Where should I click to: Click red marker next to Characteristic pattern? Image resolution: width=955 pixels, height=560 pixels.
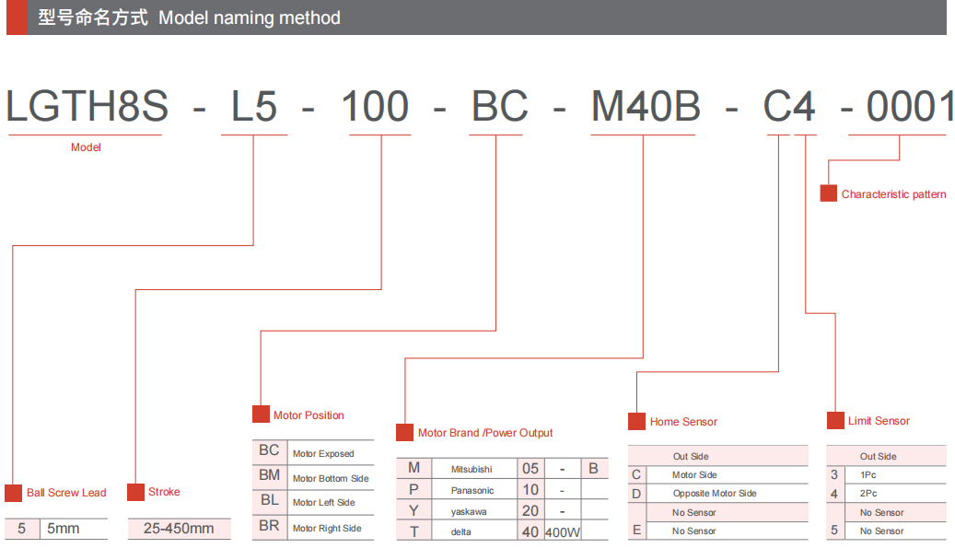point(828,193)
